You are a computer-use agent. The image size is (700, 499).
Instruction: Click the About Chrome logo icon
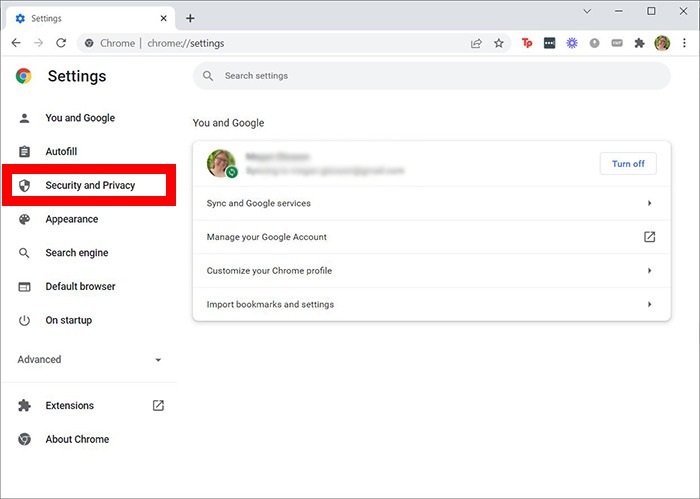click(x=24, y=439)
